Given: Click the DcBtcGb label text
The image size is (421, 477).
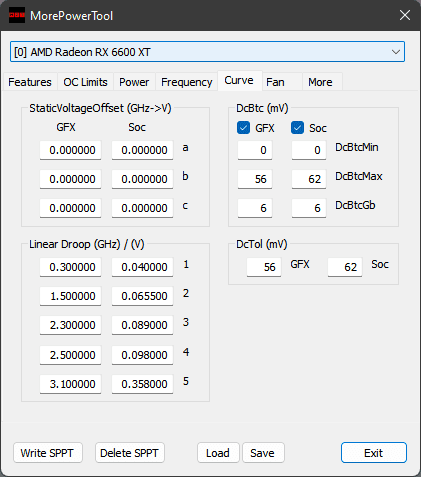Looking at the screenshot, I should [355, 205].
